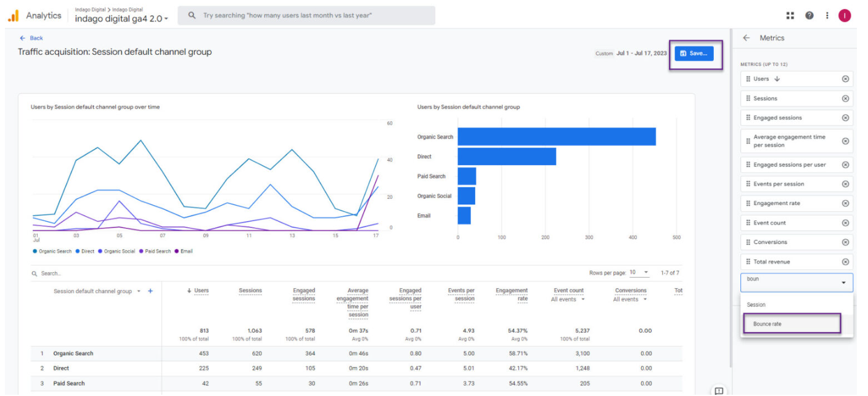This screenshot has height=396, width=868.
Task: Grab the drag handle of Users metric
Action: coord(748,79)
